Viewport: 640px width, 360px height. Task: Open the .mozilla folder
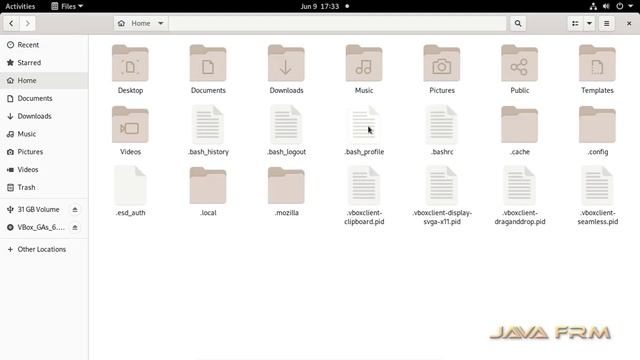[x=286, y=186]
